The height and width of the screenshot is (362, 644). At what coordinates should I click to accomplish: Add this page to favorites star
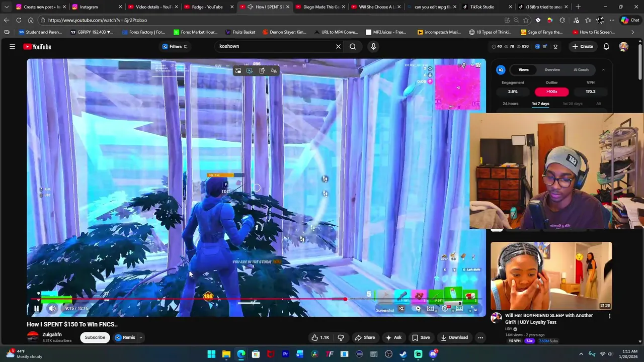click(526, 20)
